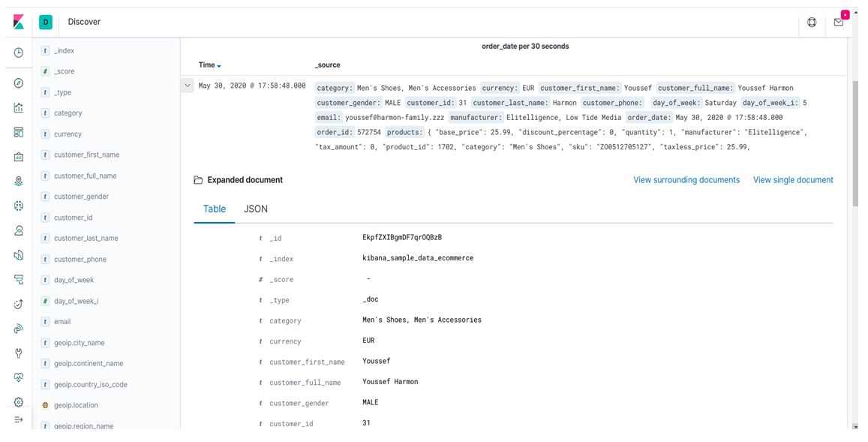868x442 pixels.
Task: Click the geo point icon for geoip.location
Action: tap(46, 405)
